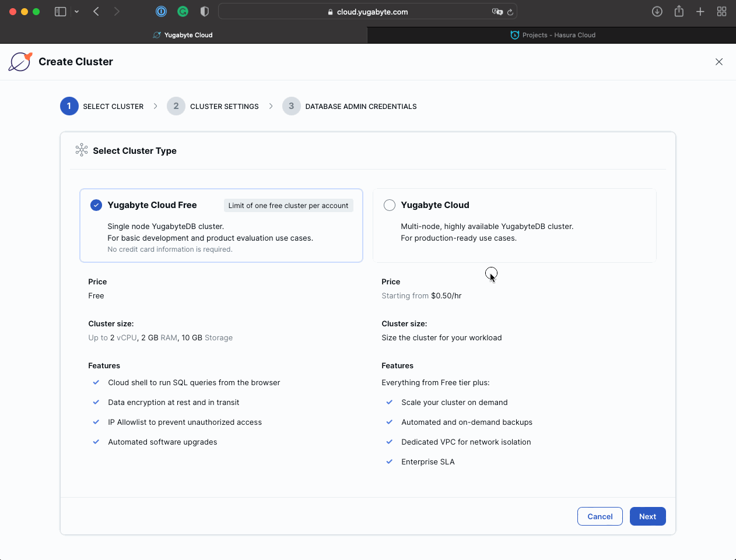Open the sidebar dropdown arrow
The height and width of the screenshot is (560, 736).
coord(76,11)
